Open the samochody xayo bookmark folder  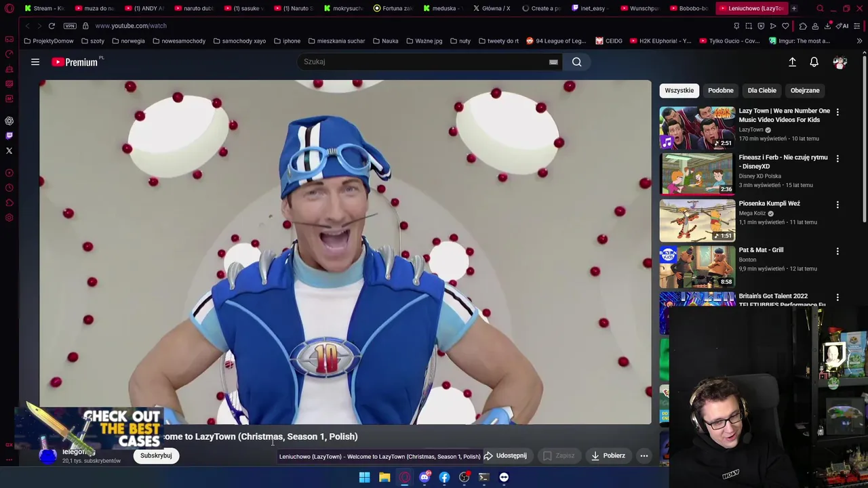click(239, 41)
